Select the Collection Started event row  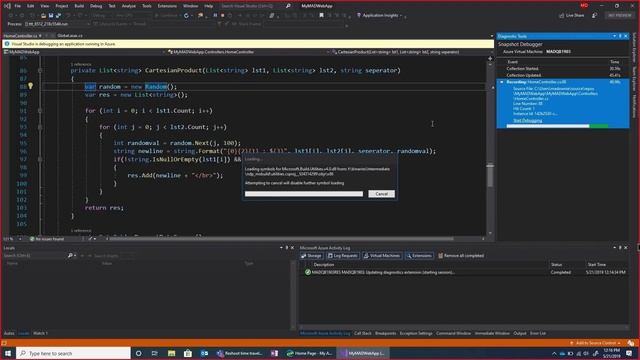tap(562, 69)
